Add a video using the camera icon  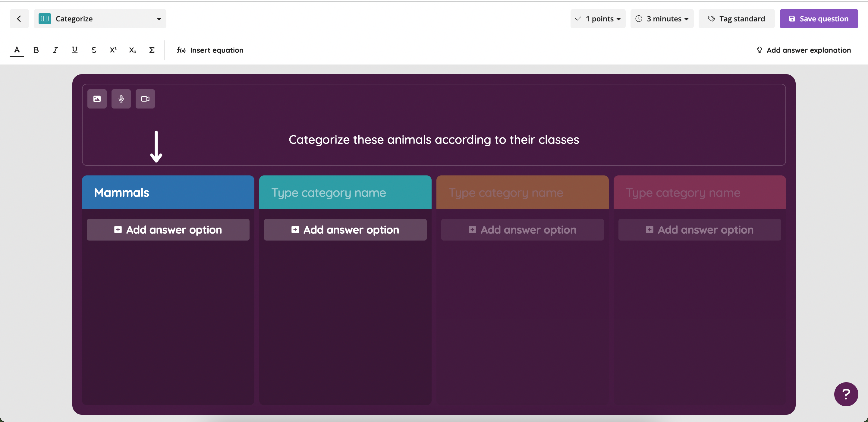145,99
